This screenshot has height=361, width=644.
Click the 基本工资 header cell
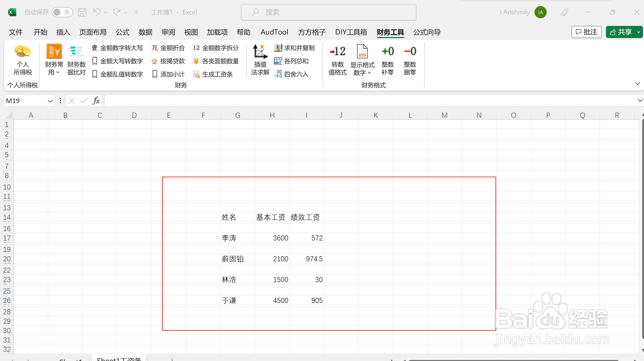pos(272,217)
